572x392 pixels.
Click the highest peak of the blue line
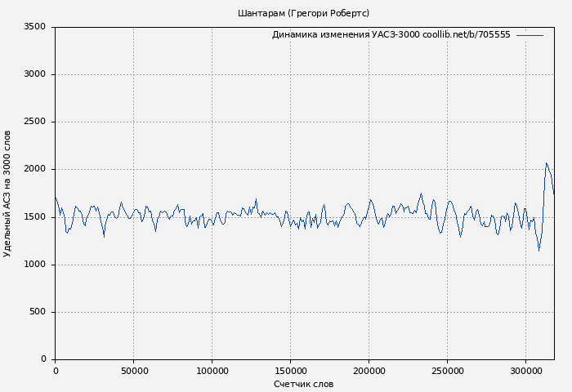[547, 163]
